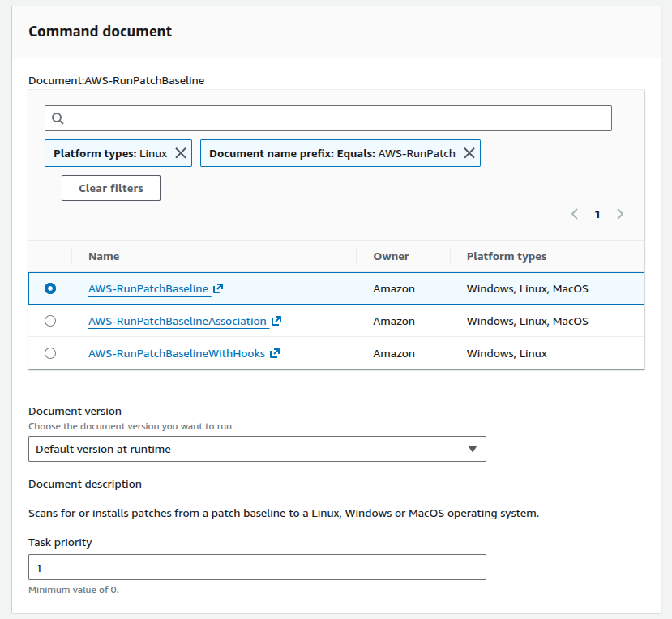Click the Owner column header
Viewport: 672px width, 619px height.
coord(391,256)
